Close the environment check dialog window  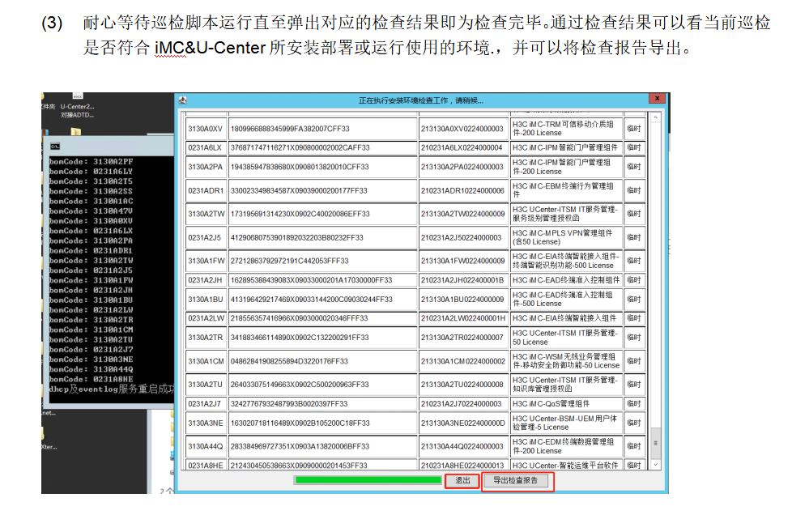point(657,99)
